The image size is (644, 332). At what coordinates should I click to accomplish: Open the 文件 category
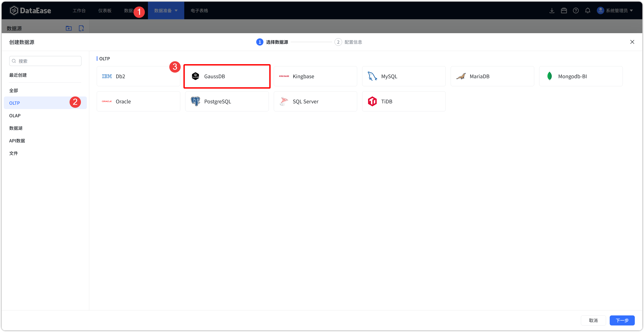coord(45,153)
